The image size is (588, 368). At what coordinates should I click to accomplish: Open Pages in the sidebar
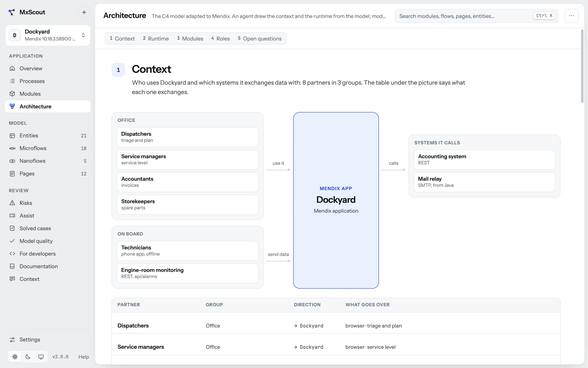pos(48,174)
